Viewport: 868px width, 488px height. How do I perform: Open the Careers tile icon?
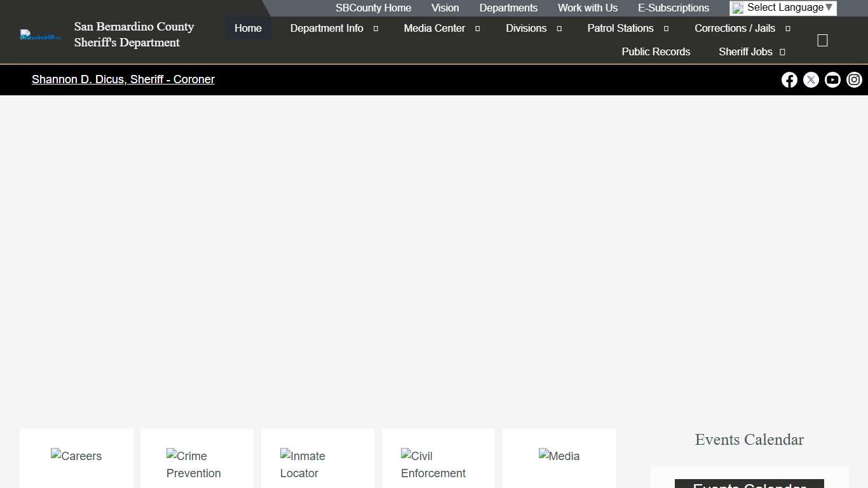pos(76,456)
